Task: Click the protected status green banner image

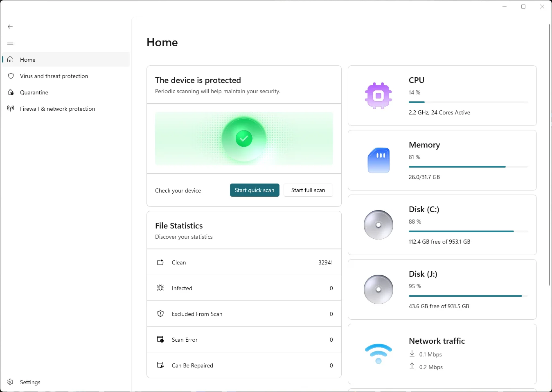Action: [244, 139]
